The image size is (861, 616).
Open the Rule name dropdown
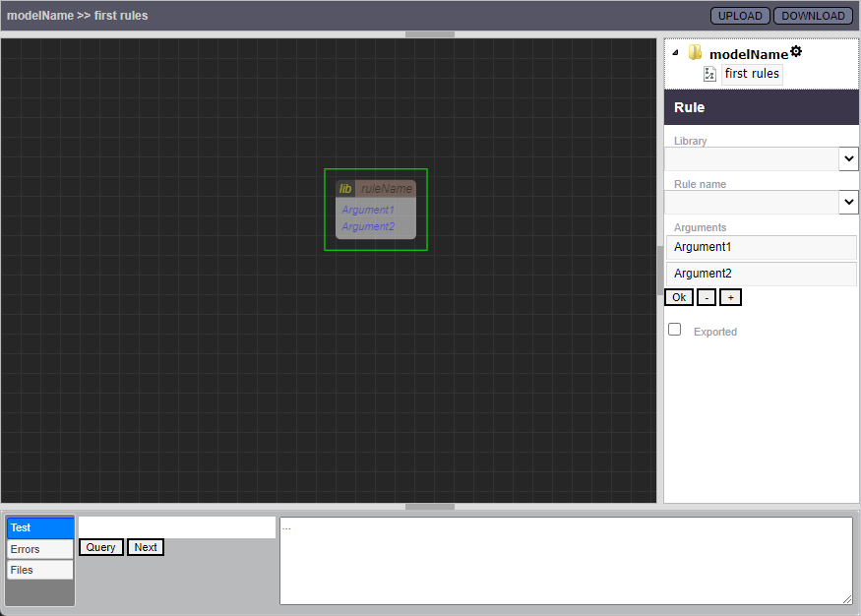point(848,202)
